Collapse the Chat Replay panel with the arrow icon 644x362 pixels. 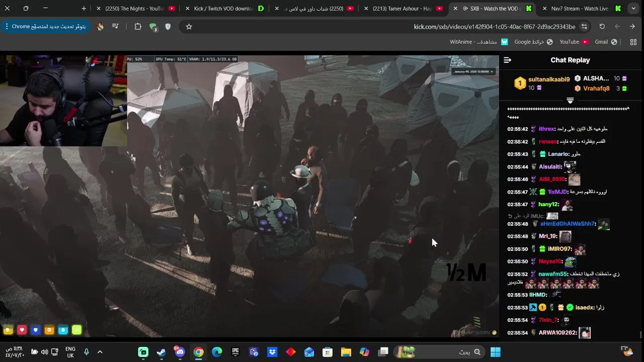point(507,60)
